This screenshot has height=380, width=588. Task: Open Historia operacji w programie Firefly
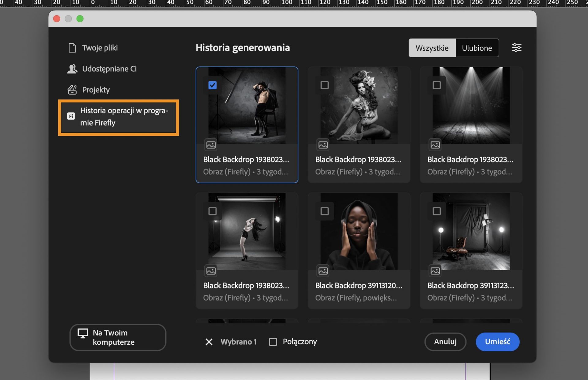124,117
